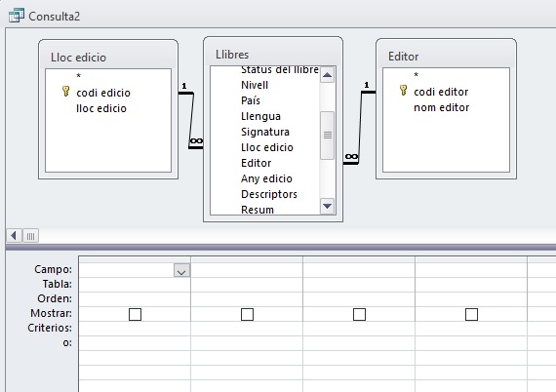Tick the Mostrar checkbox in the fourth column
Image resolution: width=556 pixels, height=392 pixels.
(471, 314)
